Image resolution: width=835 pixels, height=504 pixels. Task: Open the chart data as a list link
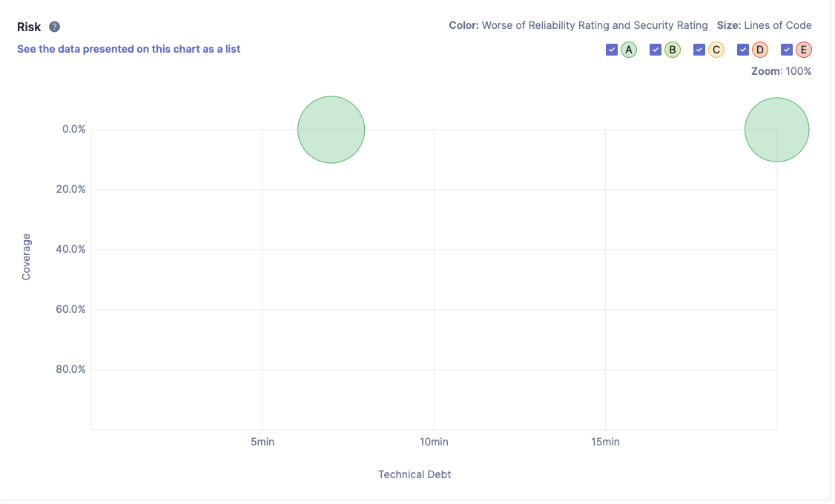(128, 49)
